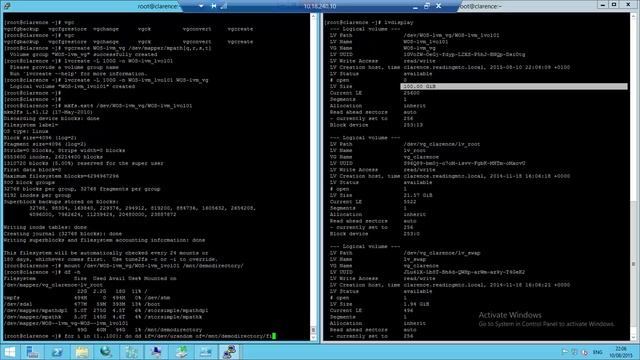Click the 'Logical volume WOS-lvm_lvol01 created' line
This screenshot has height=360, width=640.
click(72, 87)
